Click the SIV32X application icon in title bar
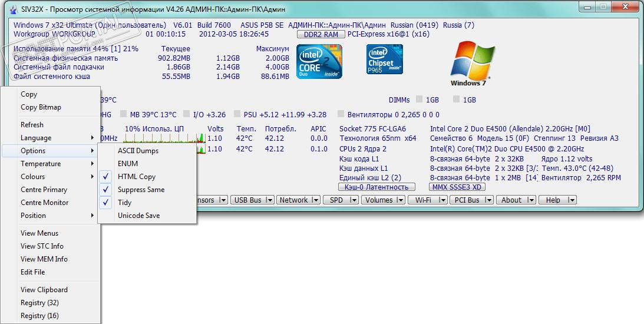Image resolution: width=644 pixels, height=324 pixels. (x=13, y=9)
